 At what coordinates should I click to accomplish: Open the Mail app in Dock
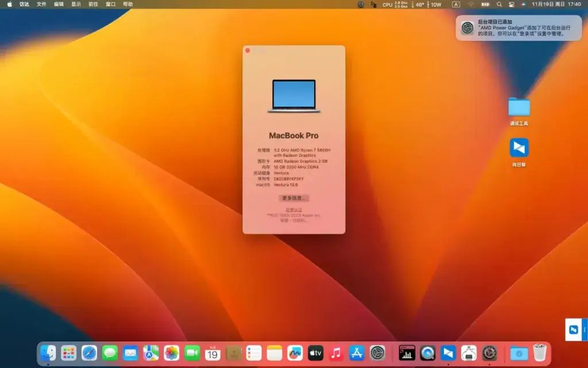pos(130,353)
